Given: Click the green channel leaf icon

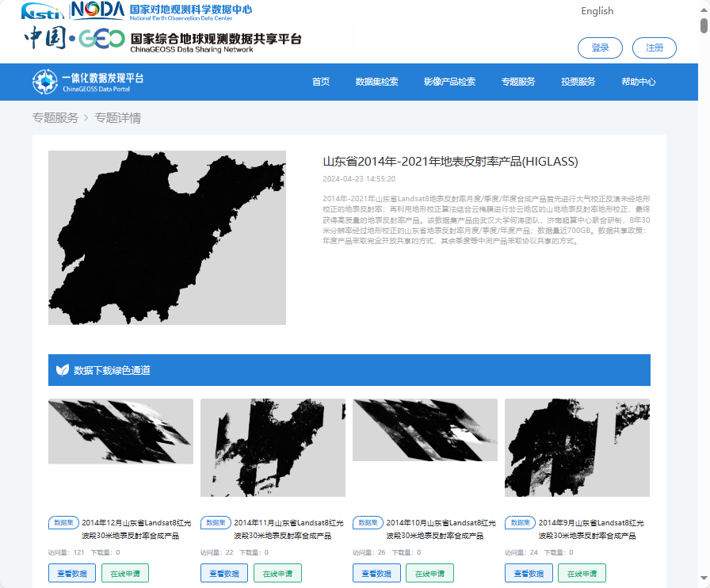Looking at the screenshot, I should 63,370.
